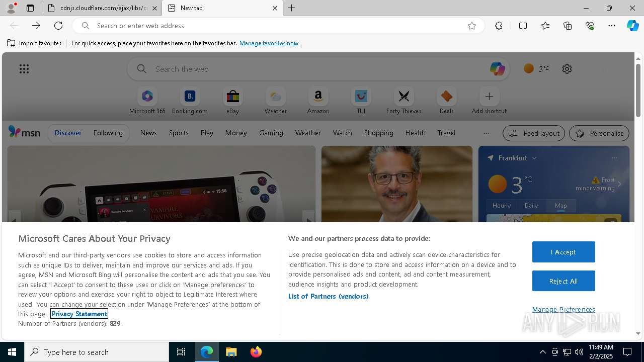Screen dimensions: 644x362
Task: Click Manage favorites now link
Action: click(x=269, y=43)
